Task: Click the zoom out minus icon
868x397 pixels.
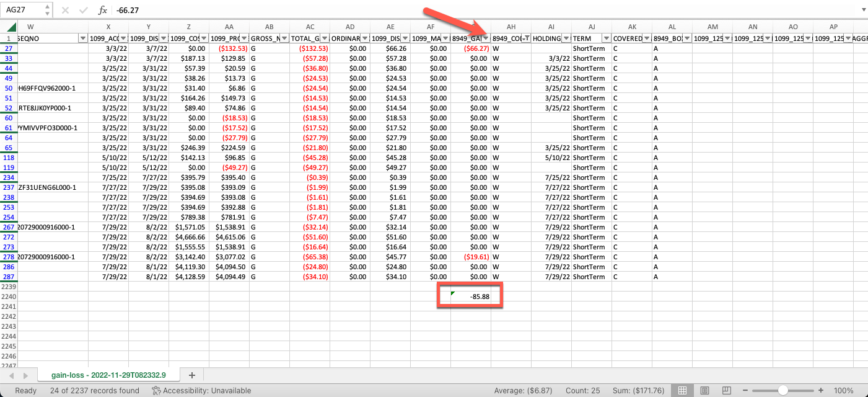Action: click(745, 391)
